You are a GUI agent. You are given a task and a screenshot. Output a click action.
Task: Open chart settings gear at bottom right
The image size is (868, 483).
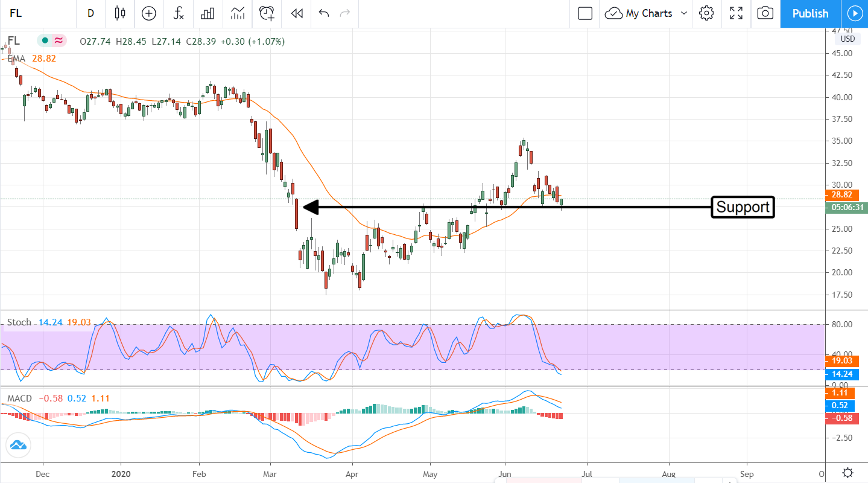(x=847, y=473)
